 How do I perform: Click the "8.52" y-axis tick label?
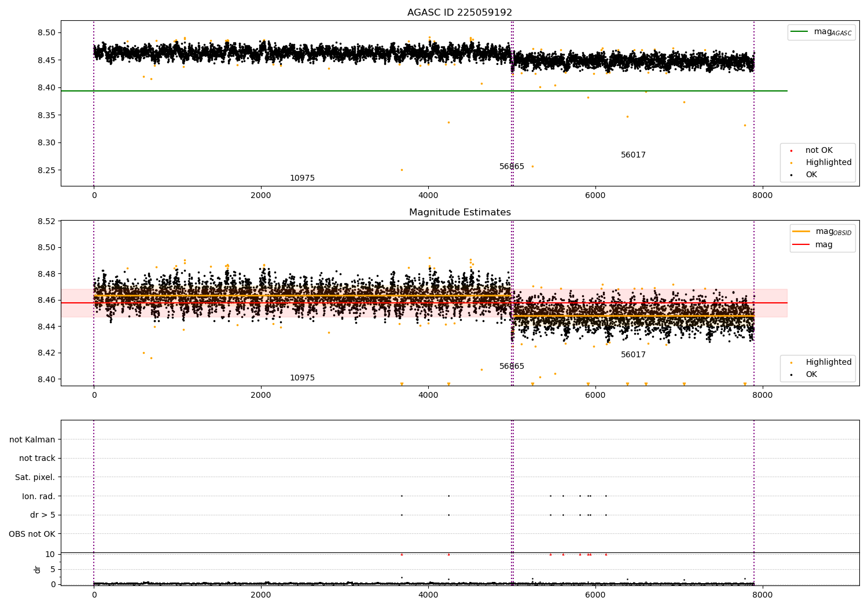(x=47, y=221)
